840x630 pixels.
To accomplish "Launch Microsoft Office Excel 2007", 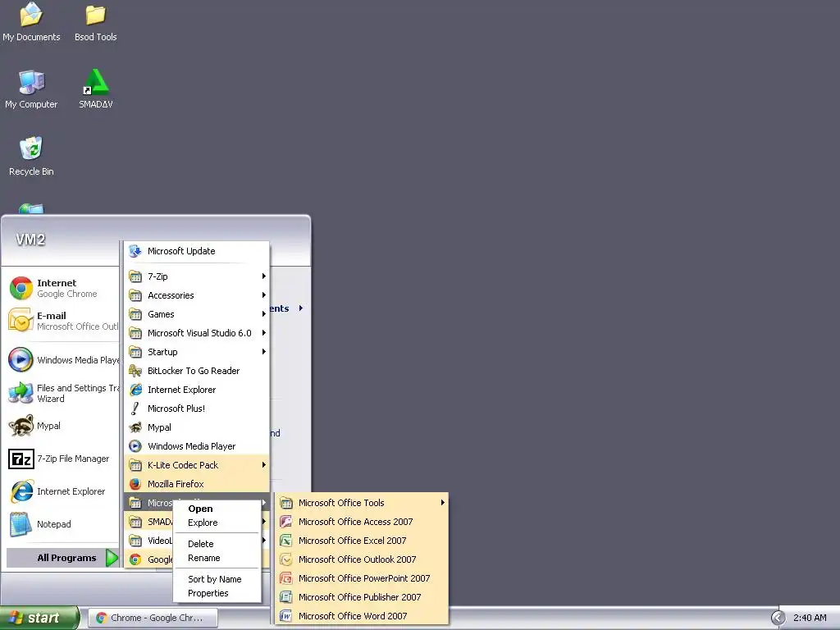I will pyautogui.click(x=361, y=541).
